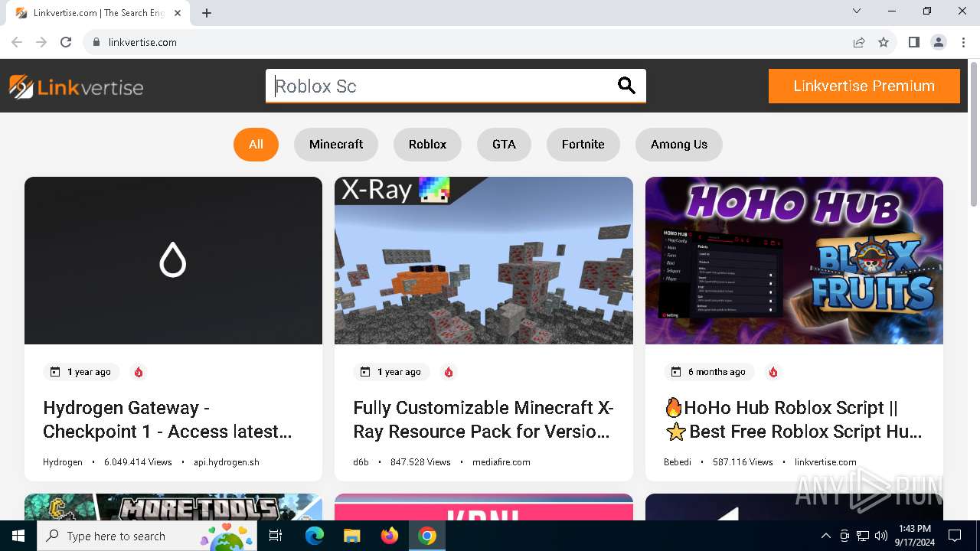Open Microsoft Edge from taskbar

tap(315, 536)
